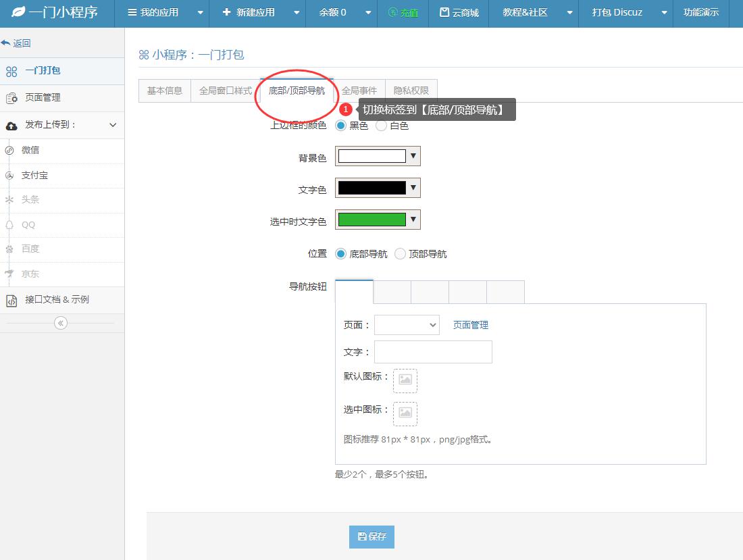Click the 保存 button
743x560 pixels.
click(371, 537)
